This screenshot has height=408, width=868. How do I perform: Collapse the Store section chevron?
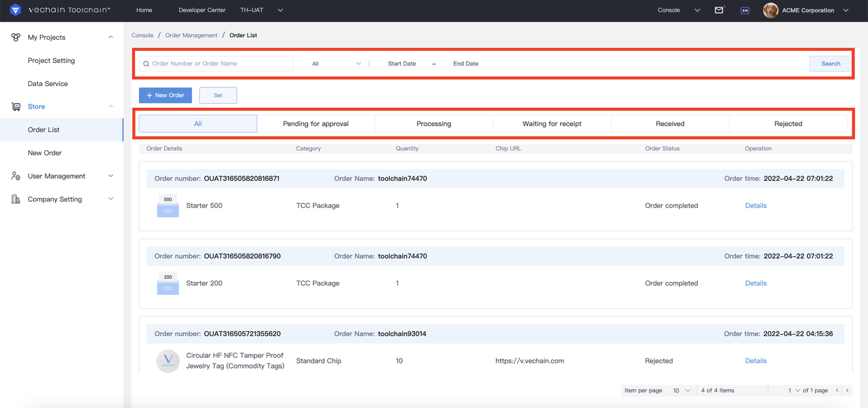(111, 106)
